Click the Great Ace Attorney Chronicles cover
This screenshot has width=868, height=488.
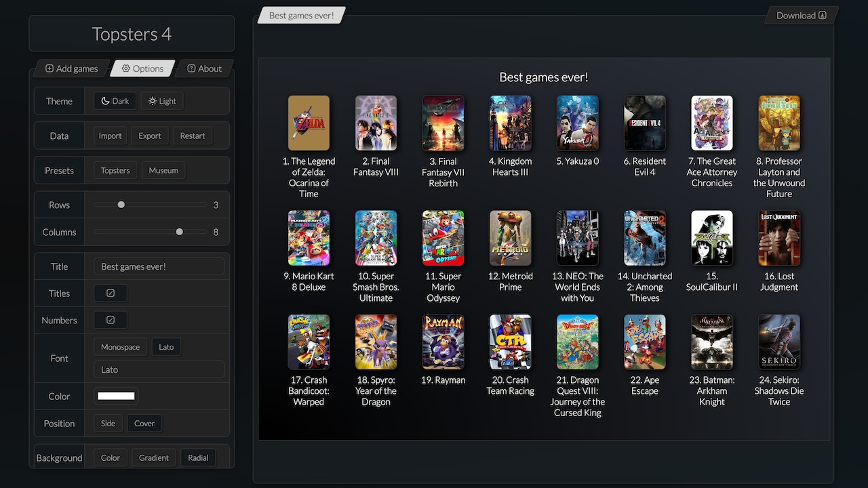coord(711,123)
